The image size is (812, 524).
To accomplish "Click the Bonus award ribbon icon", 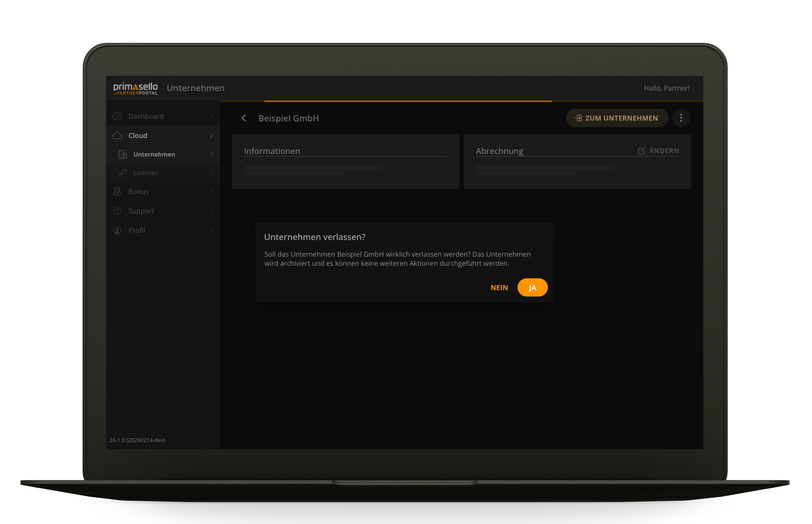I will [117, 192].
